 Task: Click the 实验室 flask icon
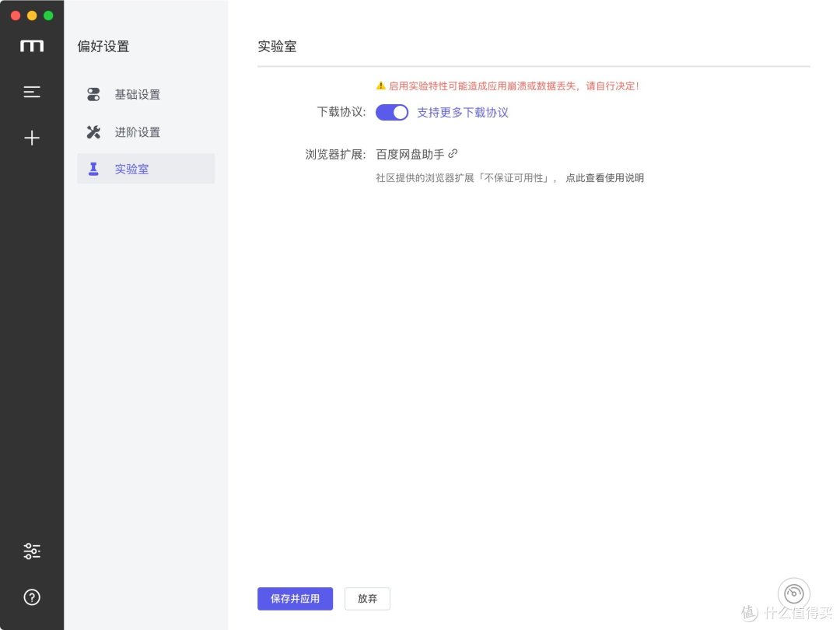[x=93, y=169]
